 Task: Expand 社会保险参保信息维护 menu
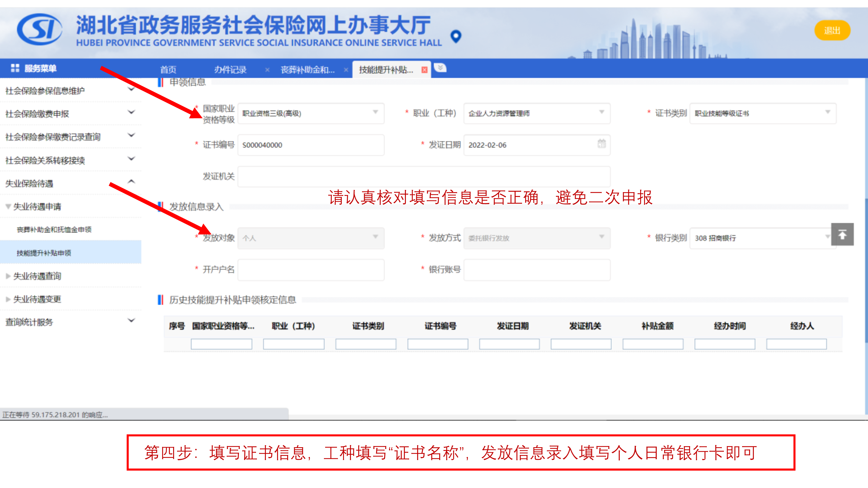click(71, 90)
